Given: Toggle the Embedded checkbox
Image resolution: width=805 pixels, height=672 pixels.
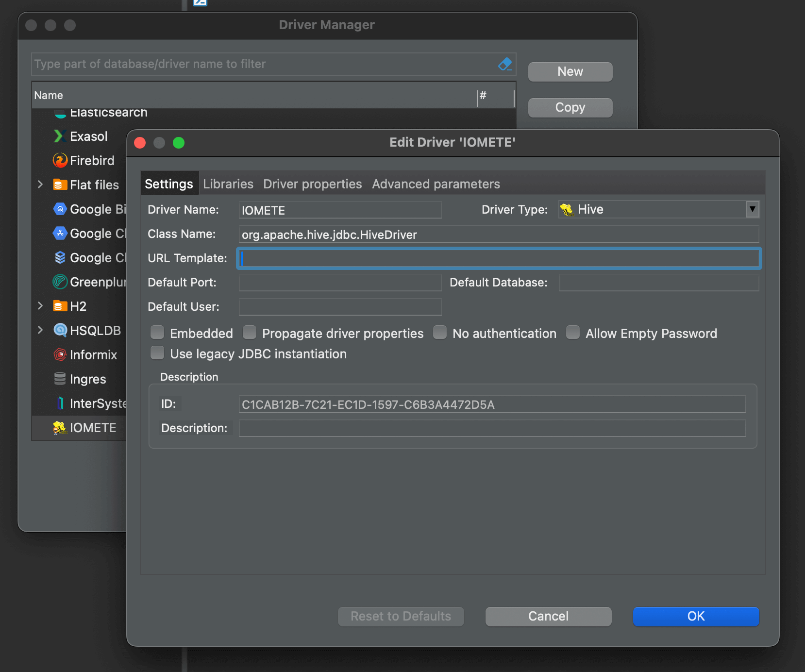Looking at the screenshot, I should pos(157,333).
